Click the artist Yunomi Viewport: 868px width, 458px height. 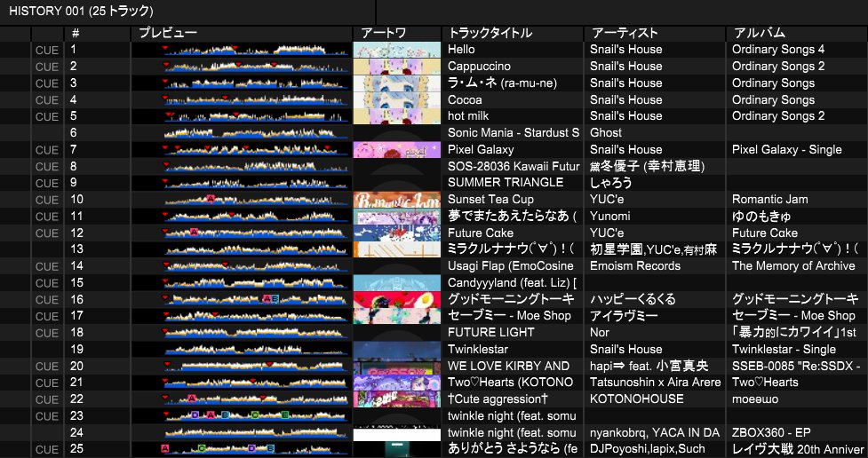click(610, 217)
